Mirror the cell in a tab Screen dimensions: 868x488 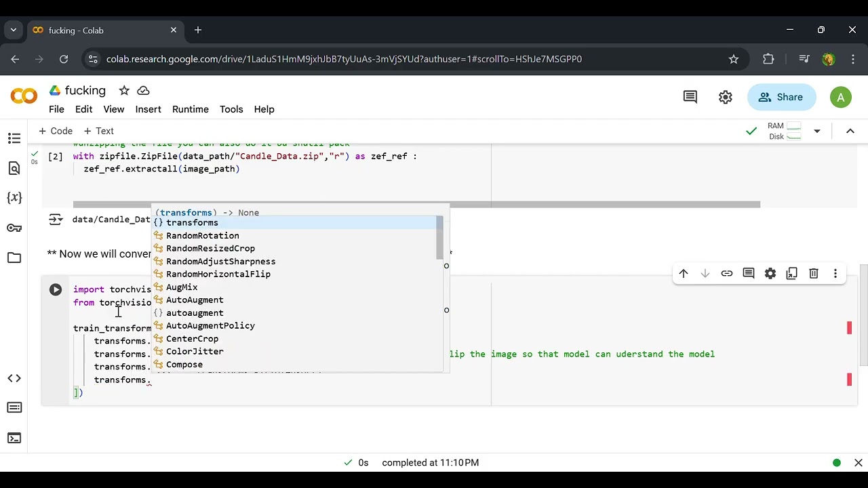792,273
